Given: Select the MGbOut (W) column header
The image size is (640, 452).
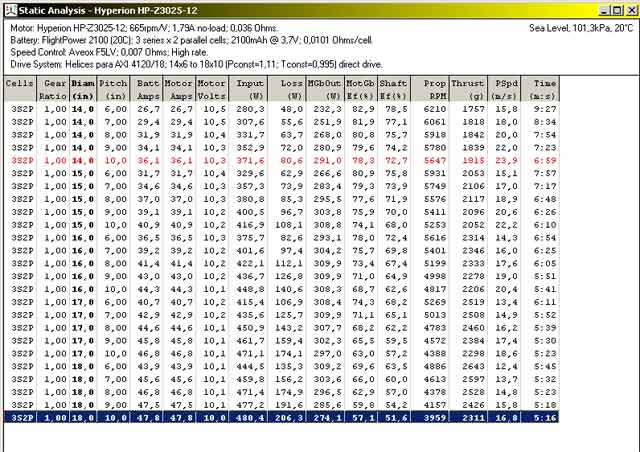Looking at the screenshot, I should [326, 86].
